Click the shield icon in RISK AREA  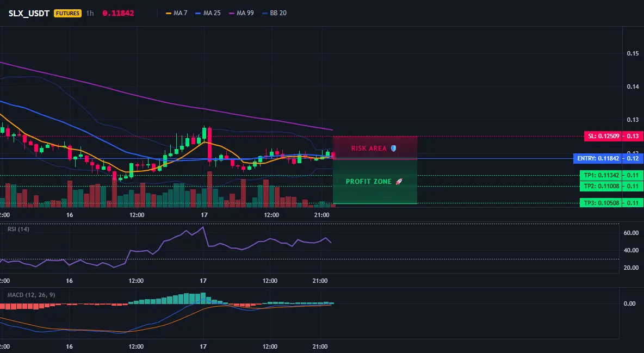click(393, 148)
